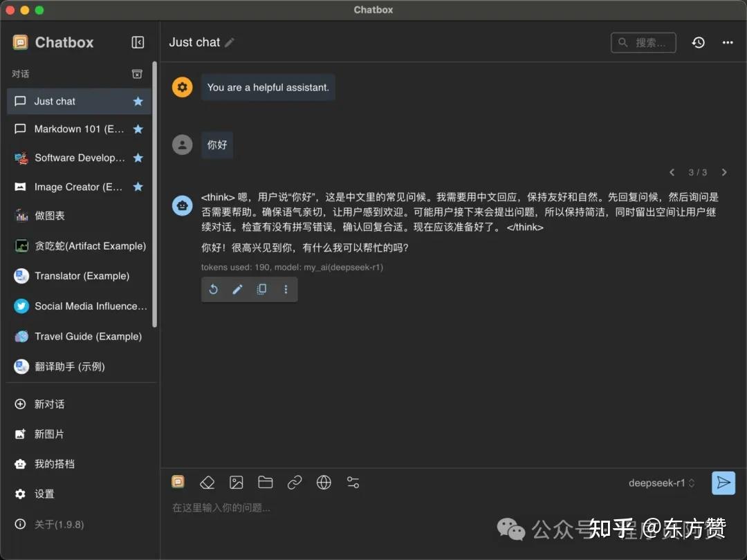Image resolution: width=747 pixels, height=560 pixels.
Task: Open the Markdown 101 conversation
Action: pos(79,129)
